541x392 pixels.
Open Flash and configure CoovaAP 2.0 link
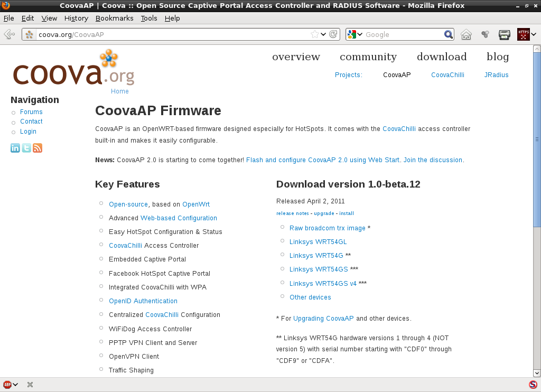coord(323,160)
